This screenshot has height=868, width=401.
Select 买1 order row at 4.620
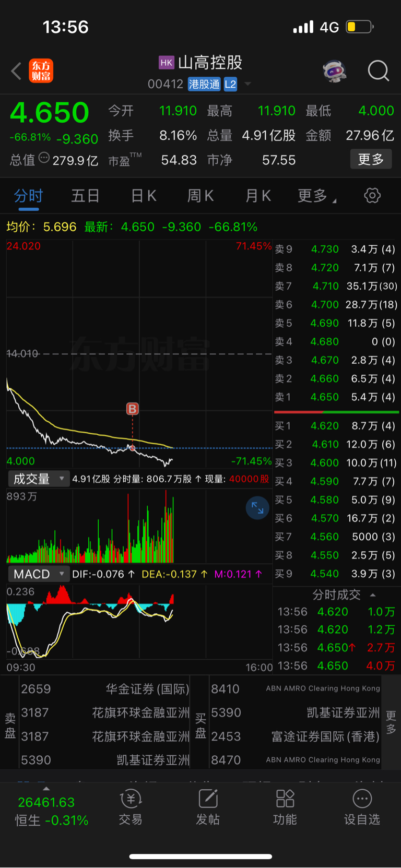[335, 426]
